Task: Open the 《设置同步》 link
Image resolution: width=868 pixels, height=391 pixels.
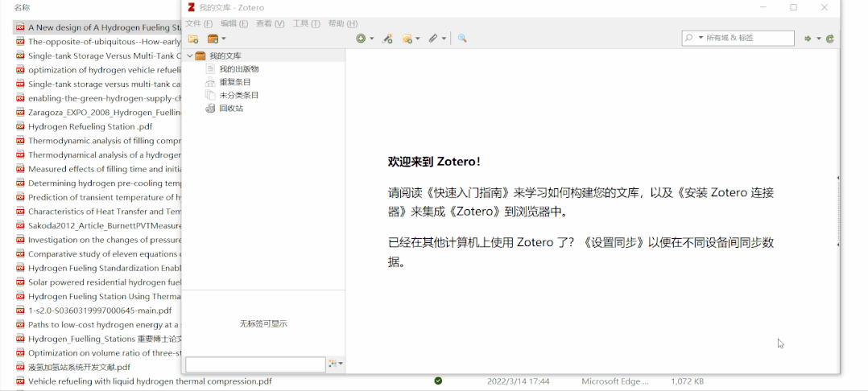Action: click(x=614, y=243)
